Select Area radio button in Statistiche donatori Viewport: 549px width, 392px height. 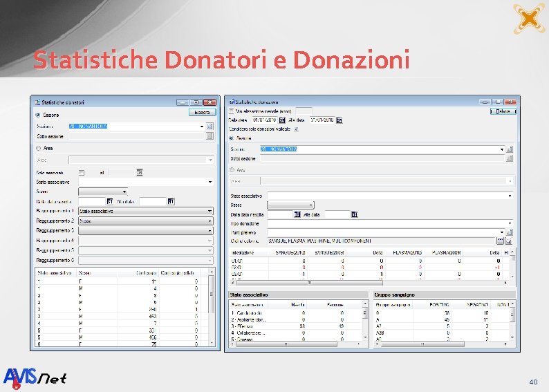pos(38,148)
